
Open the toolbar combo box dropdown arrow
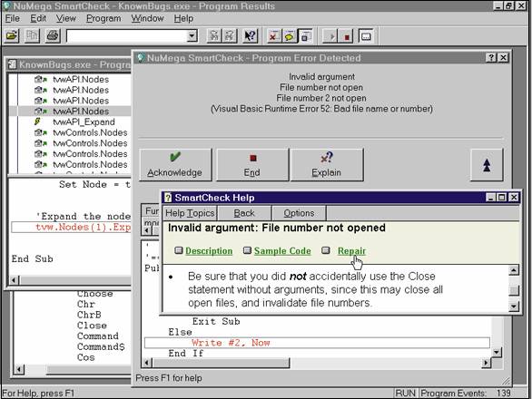[192, 35]
